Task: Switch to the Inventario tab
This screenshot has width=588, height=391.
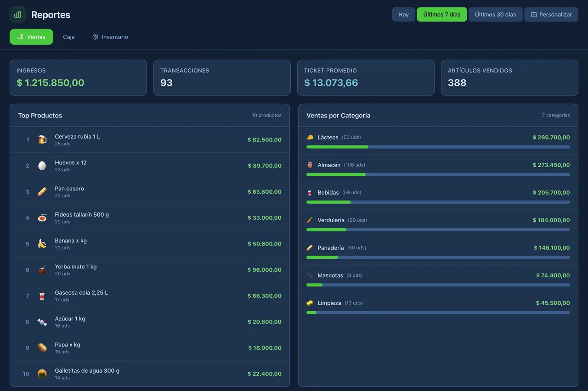Action: tap(110, 37)
